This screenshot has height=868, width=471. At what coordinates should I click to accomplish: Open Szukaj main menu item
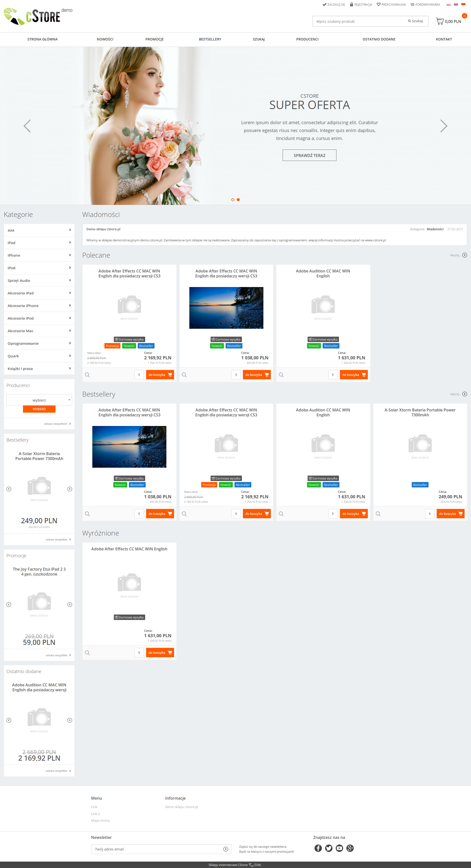[258, 39]
